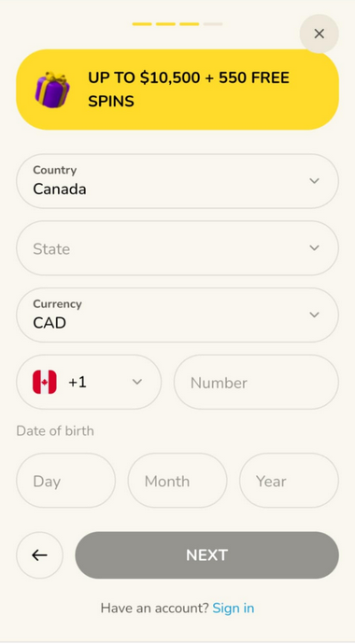
Task: Click the $10,500 + 550 free spins banner
Action: coord(177,90)
